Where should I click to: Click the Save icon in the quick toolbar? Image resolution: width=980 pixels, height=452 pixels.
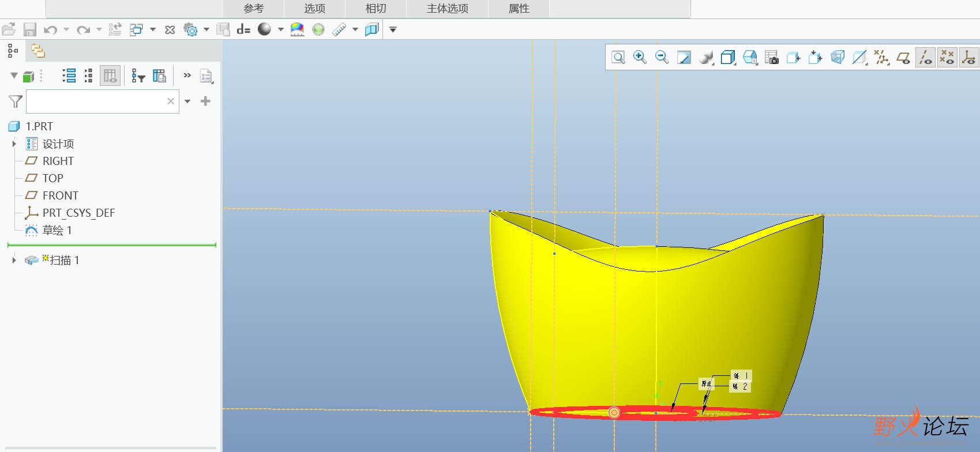(29, 29)
